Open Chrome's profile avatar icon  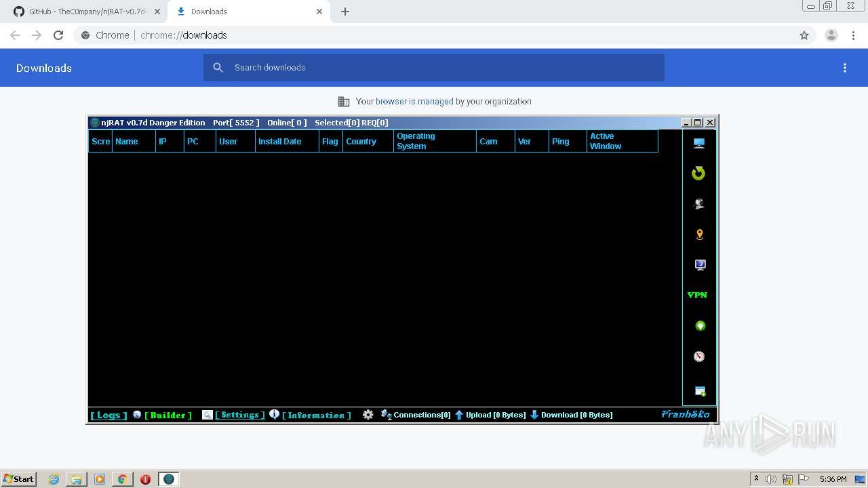(831, 35)
